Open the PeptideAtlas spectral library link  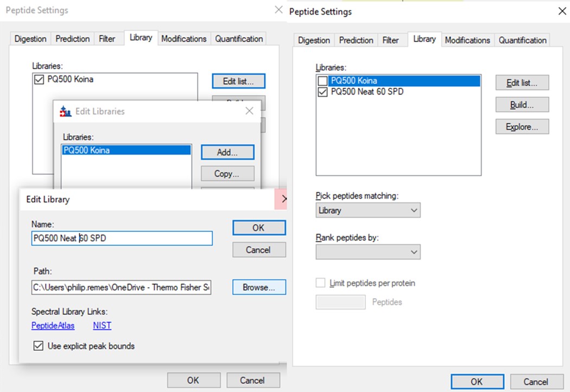pos(53,325)
